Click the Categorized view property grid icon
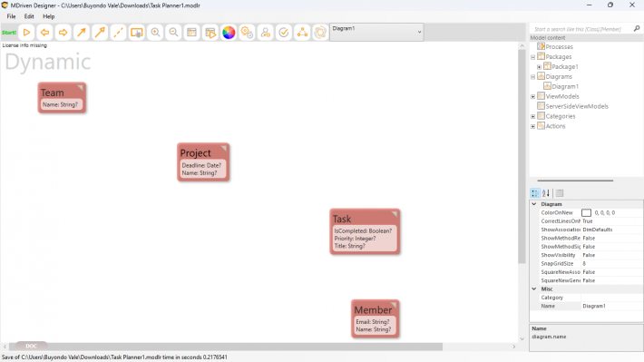 (535, 193)
